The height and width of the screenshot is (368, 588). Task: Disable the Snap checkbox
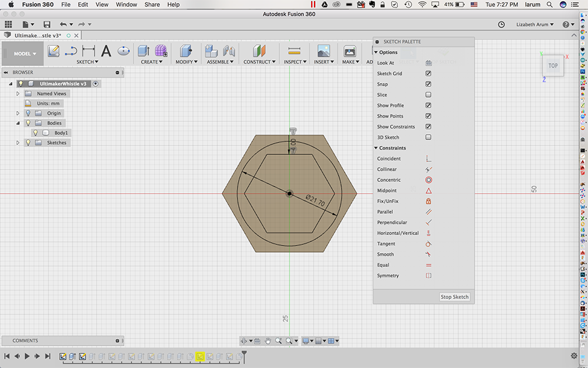tap(428, 84)
